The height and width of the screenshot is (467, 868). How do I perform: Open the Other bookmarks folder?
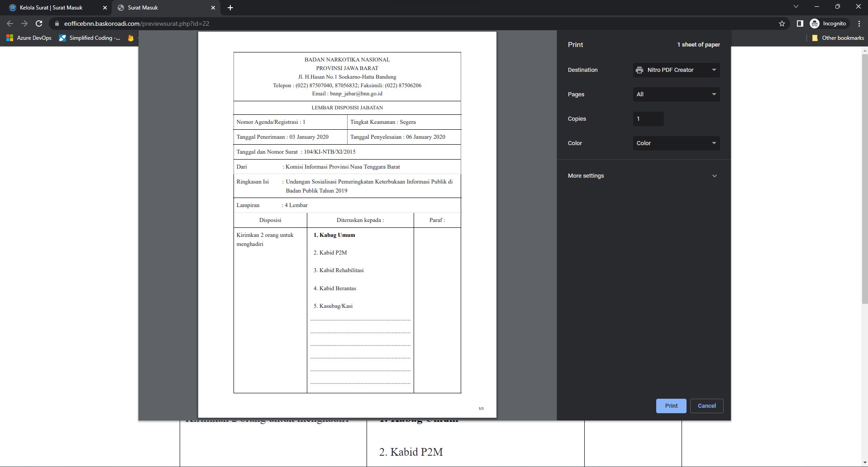click(838, 38)
